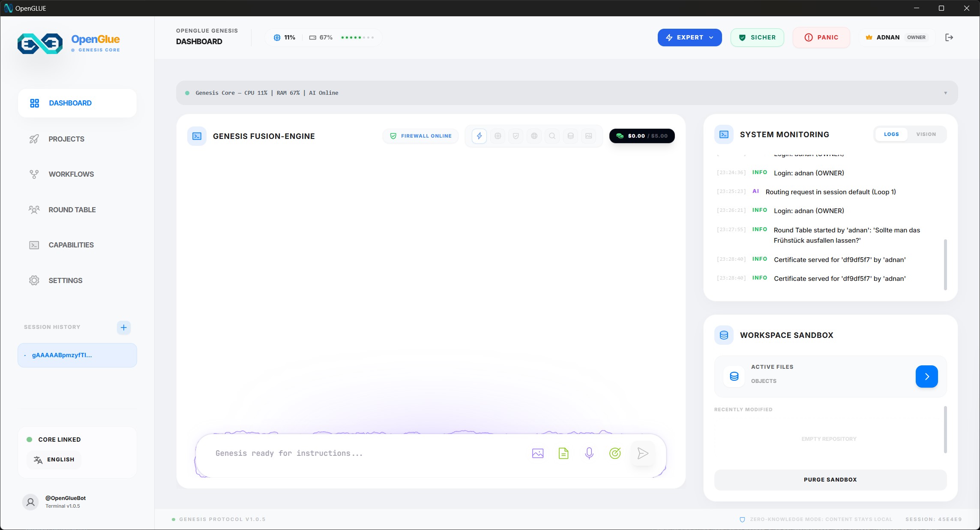980x530 pixels.
Task: Click the crown icon next to Adnan
Action: tap(869, 37)
